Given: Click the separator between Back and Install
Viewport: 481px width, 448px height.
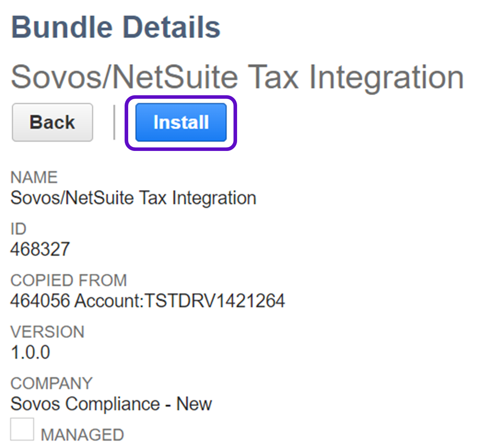Looking at the screenshot, I should [x=115, y=122].
